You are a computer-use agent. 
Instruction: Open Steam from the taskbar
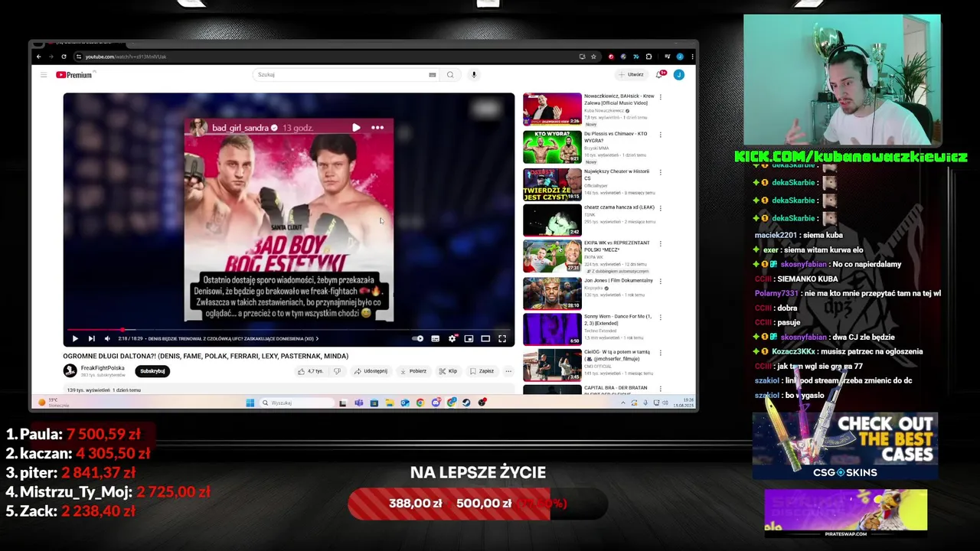point(466,403)
